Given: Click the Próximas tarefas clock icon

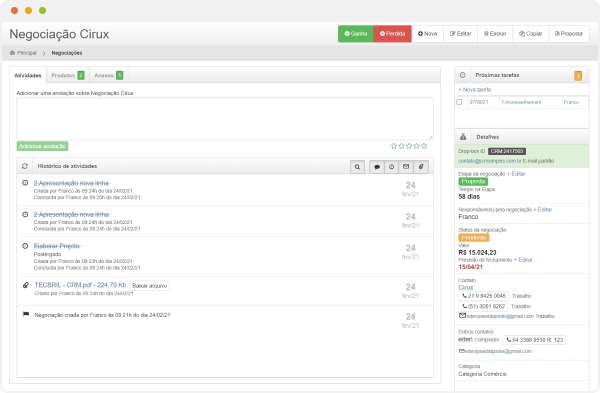Looking at the screenshot, I should coord(462,75).
